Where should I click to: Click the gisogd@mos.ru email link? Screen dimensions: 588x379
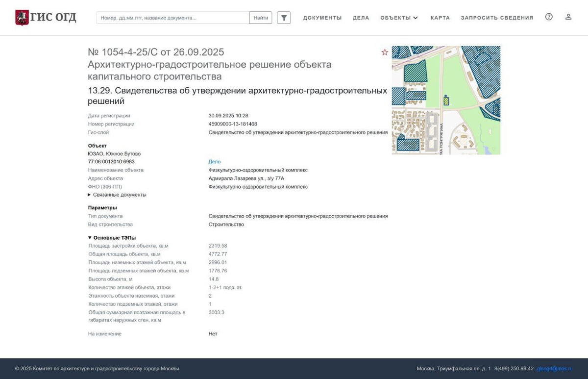pyautogui.click(x=555, y=369)
